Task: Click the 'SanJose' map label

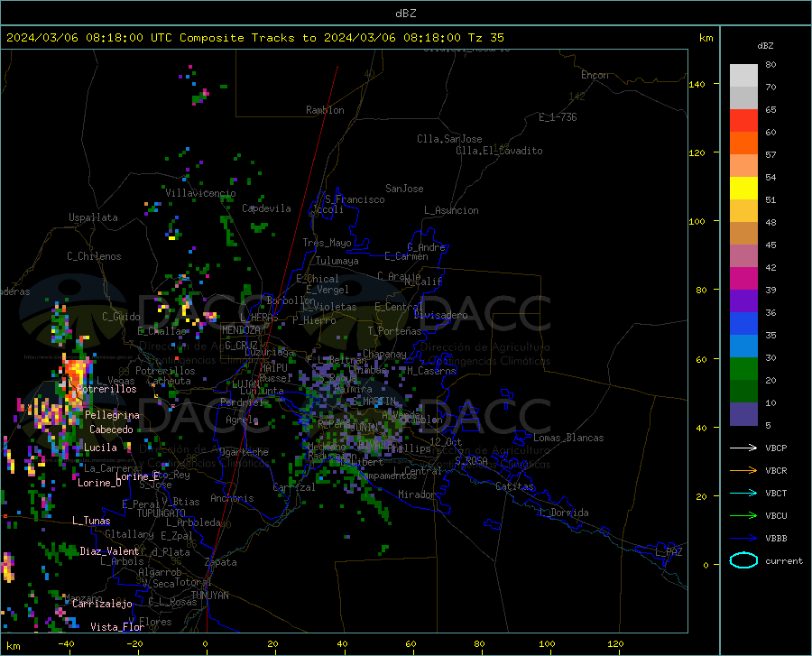Action: [x=404, y=189]
